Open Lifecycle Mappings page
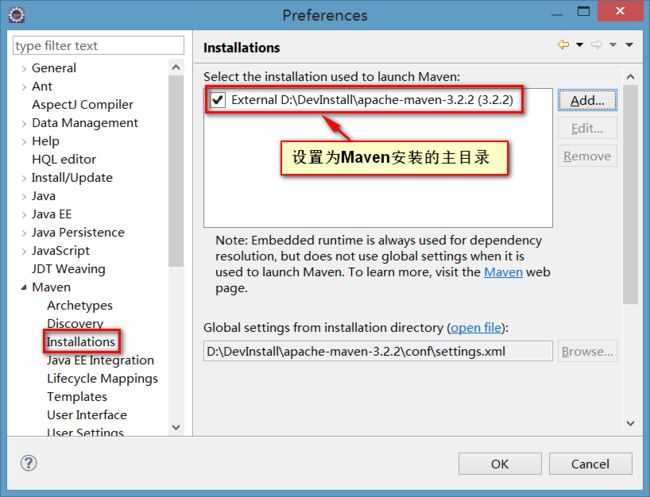This screenshot has width=650, height=497. click(x=102, y=378)
